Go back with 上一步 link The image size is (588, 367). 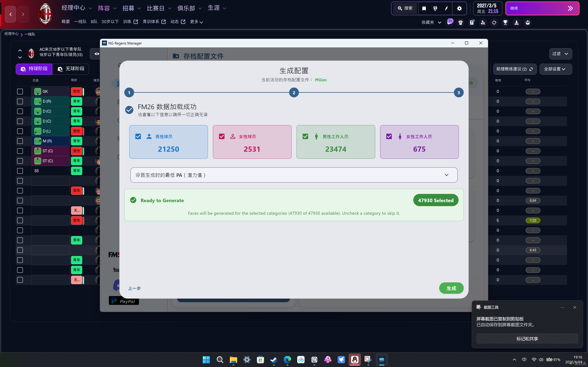point(134,288)
